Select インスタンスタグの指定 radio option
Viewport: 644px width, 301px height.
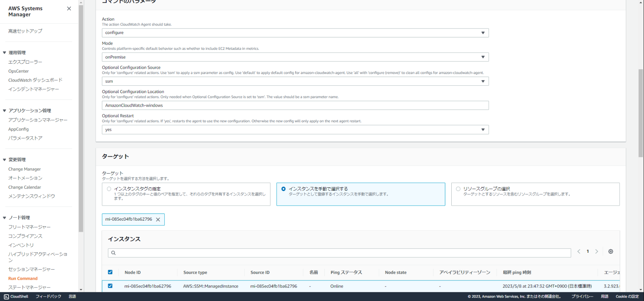pyautogui.click(x=109, y=189)
